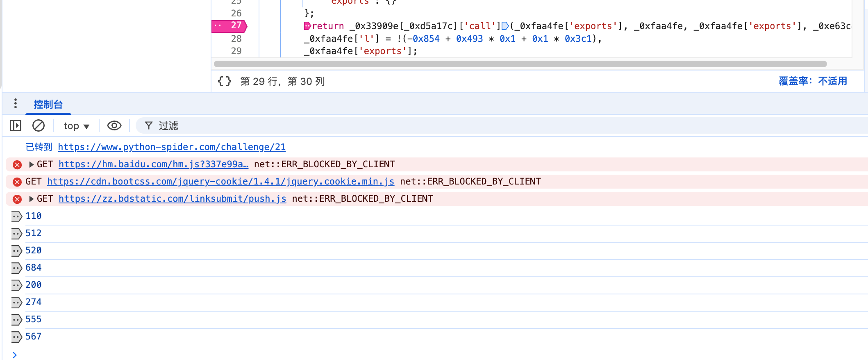Screen dimensions: 868x360
Task: Expand the hm.baidu.com GET error entry
Action: 31,164
